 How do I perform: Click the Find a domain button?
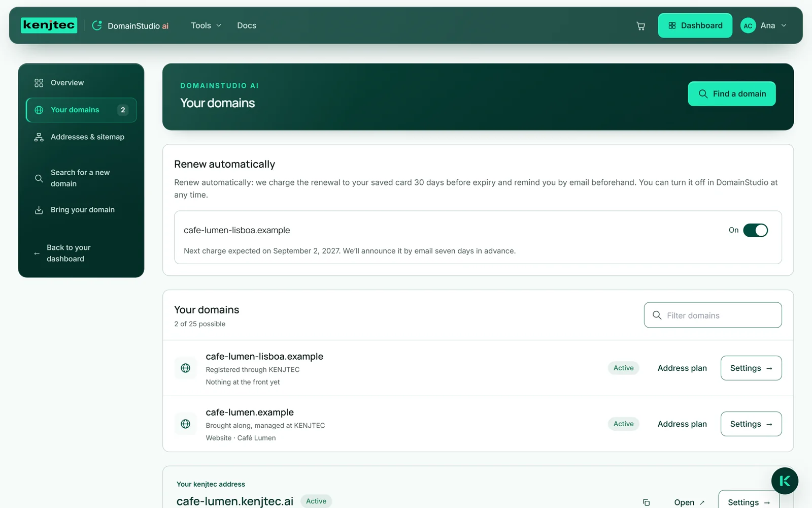tap(731, 94)
